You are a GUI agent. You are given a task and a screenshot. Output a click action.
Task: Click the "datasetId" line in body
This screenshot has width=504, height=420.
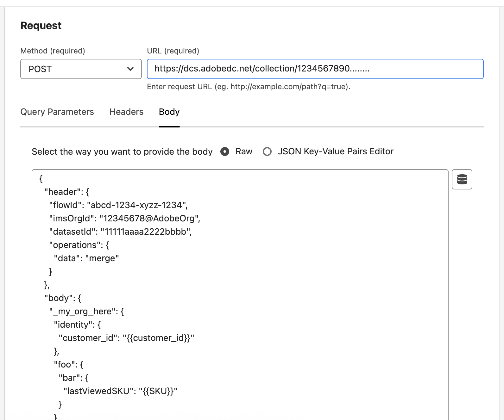[120, 232]
